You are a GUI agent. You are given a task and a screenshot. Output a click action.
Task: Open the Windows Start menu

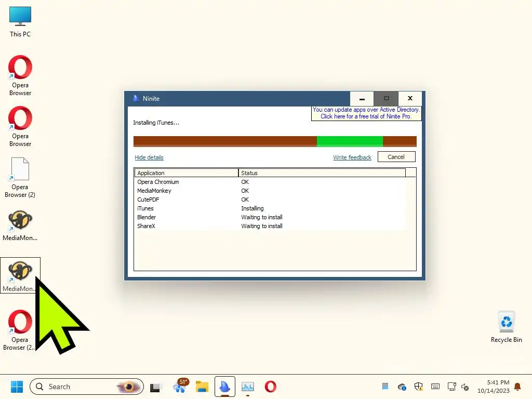[17, 387]
